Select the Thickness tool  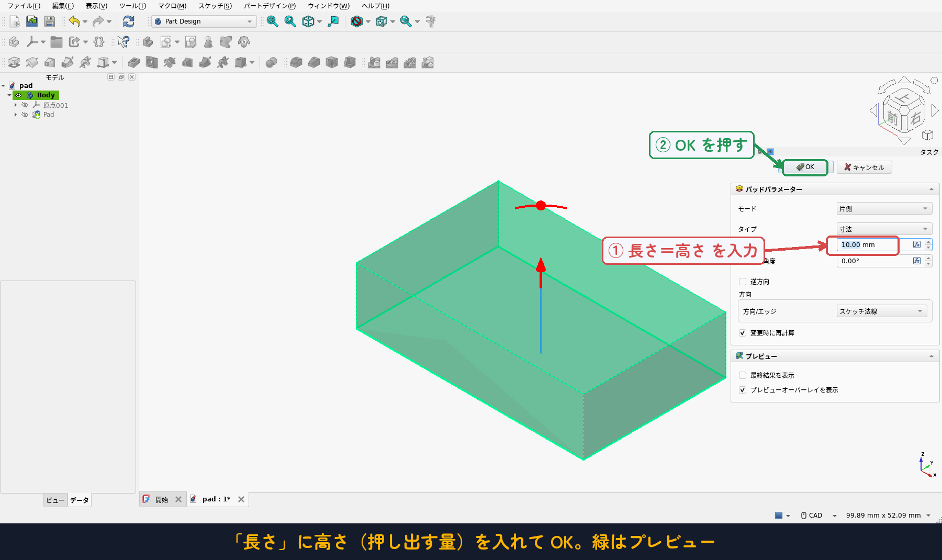350,63
